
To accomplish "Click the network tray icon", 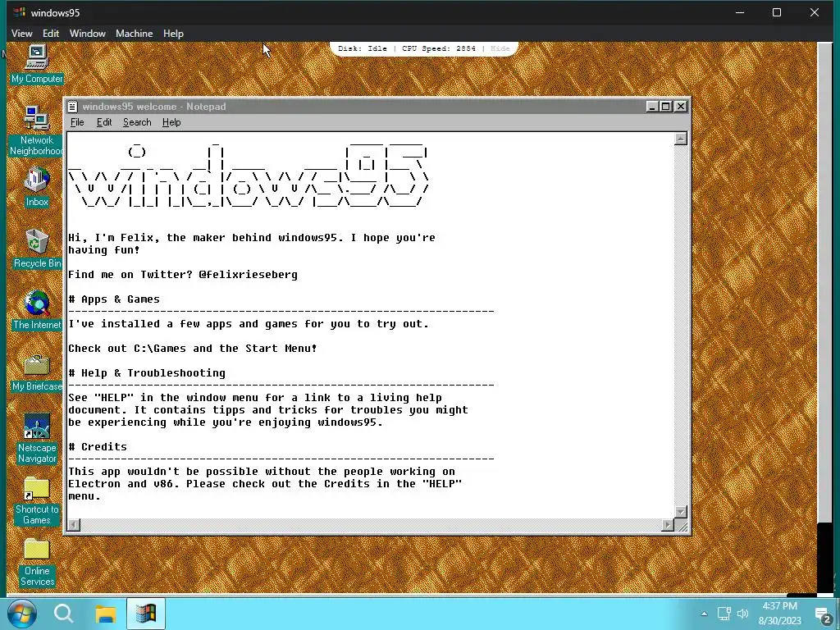I will (x=724, y=614).
